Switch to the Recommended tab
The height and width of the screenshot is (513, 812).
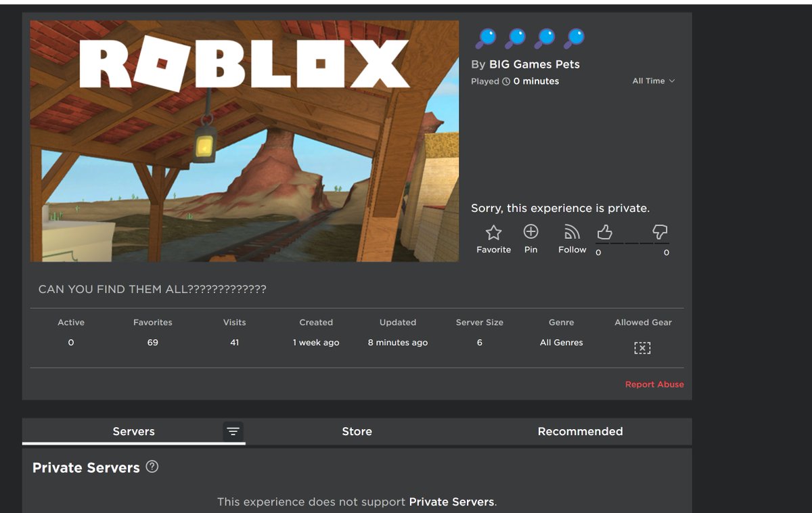pyautogui.click(x=580, y=432)
